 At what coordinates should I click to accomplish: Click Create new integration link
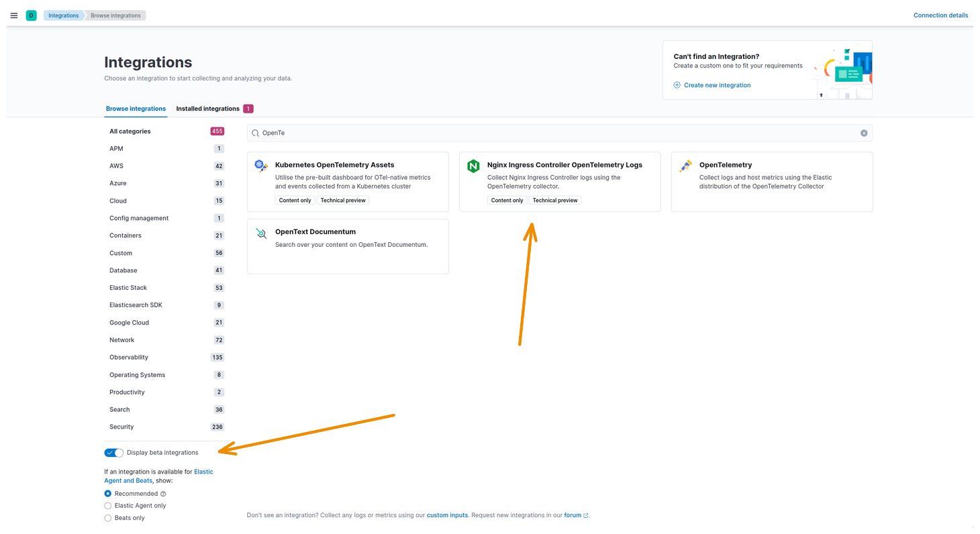717,85
